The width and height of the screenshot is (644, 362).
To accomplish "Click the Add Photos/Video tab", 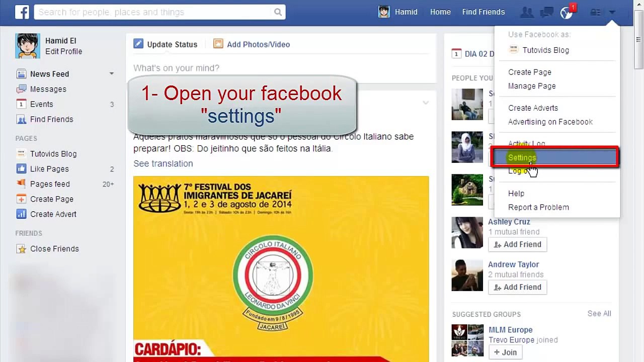I will 252,44.
